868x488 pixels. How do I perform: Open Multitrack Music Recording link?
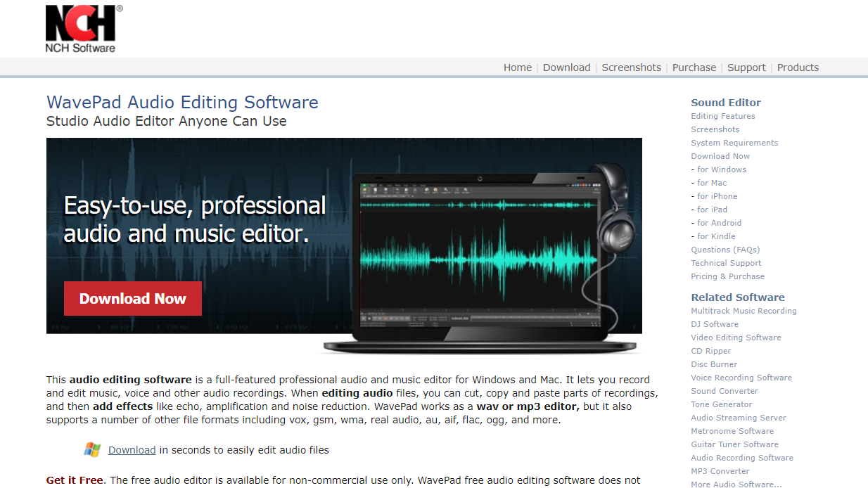point(743,311)
